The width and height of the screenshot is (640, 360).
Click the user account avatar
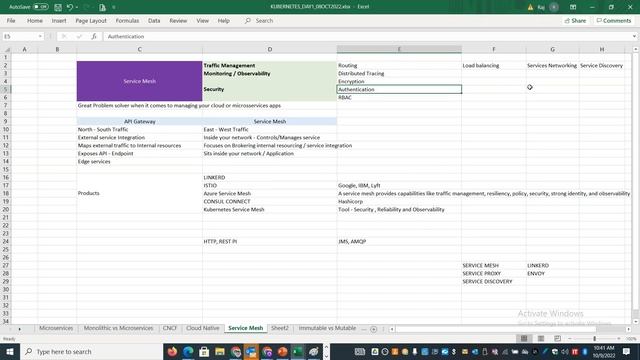point(554,7)
